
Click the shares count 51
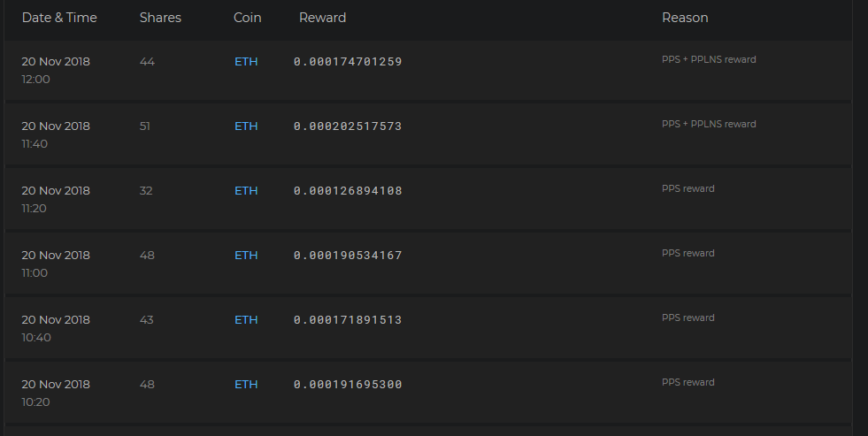(x=145, y=126)
